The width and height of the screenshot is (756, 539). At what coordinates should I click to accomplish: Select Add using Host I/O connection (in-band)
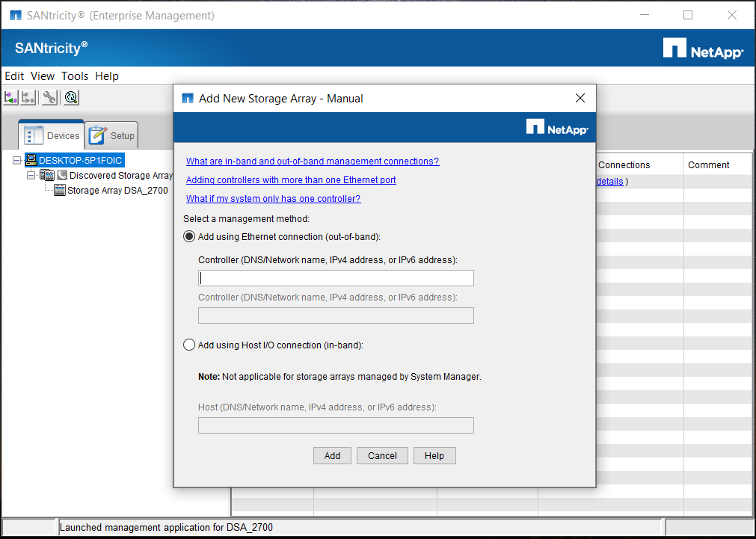tap(189, 345)
